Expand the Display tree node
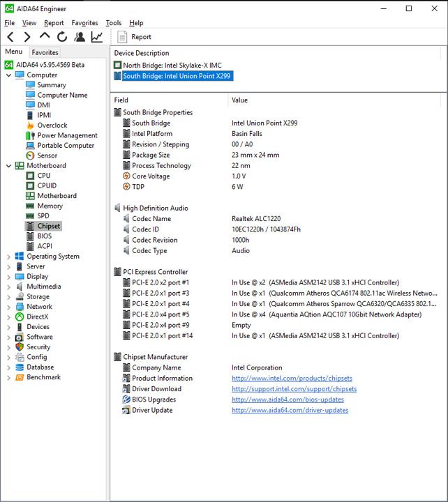Screen dimensions: 448x502 (x=8, y=277)
